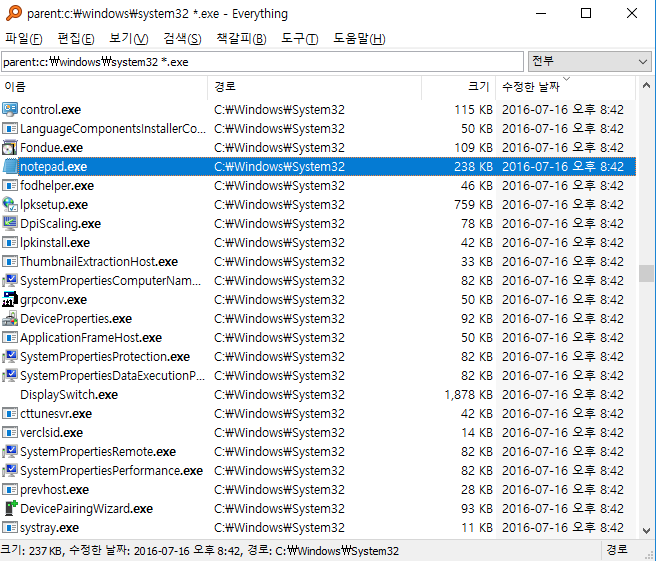Sort by the 수정한 날짜 column header
Viewport: 656px width, 561px height.
(x=566, y=87)
